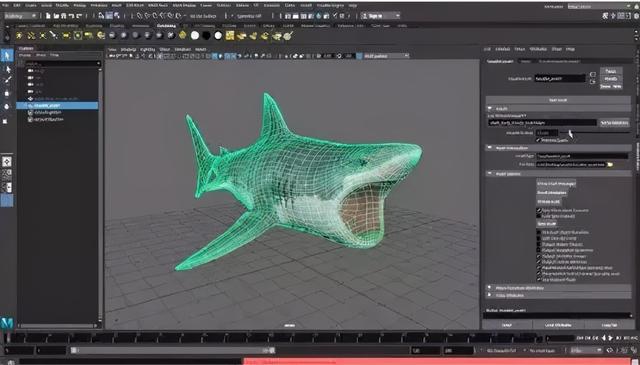Toggle checked checkbox below the slider
The image size is (640, 365).
click(538, 140)
